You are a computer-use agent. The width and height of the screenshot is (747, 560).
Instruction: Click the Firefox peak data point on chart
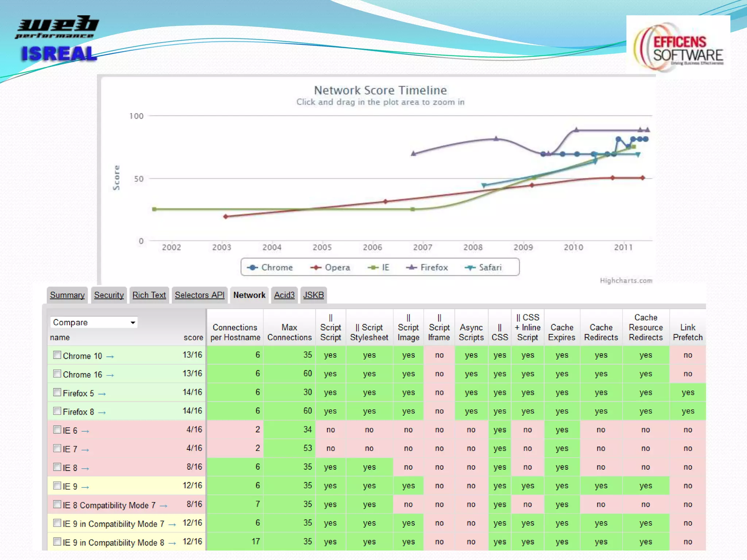[x=576, y=129]
